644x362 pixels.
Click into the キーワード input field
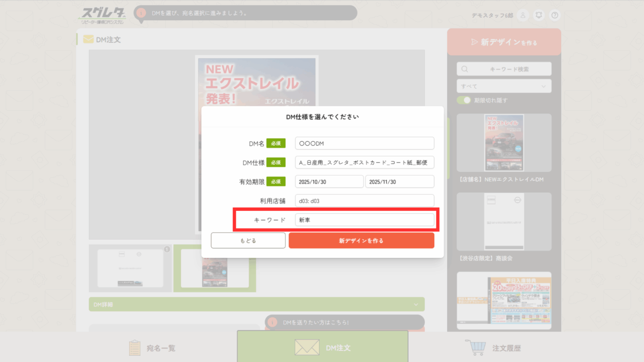tap(364, 220)
